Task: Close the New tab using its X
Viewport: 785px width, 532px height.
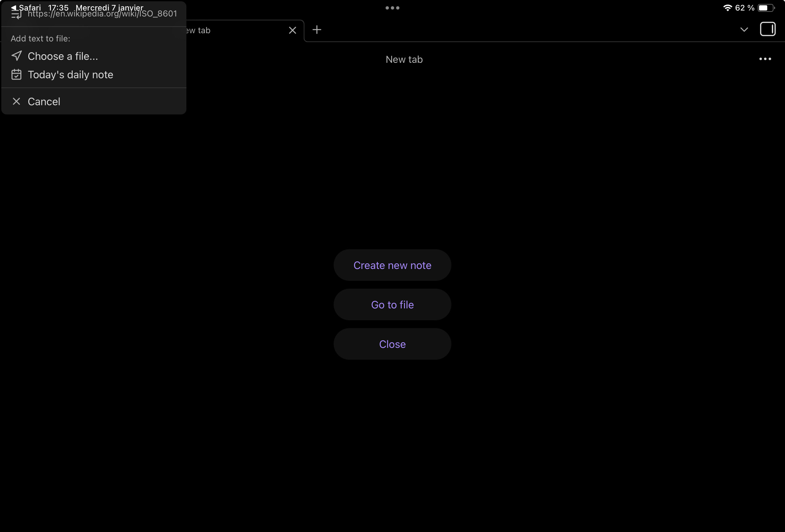Action: tap(293, 30)
